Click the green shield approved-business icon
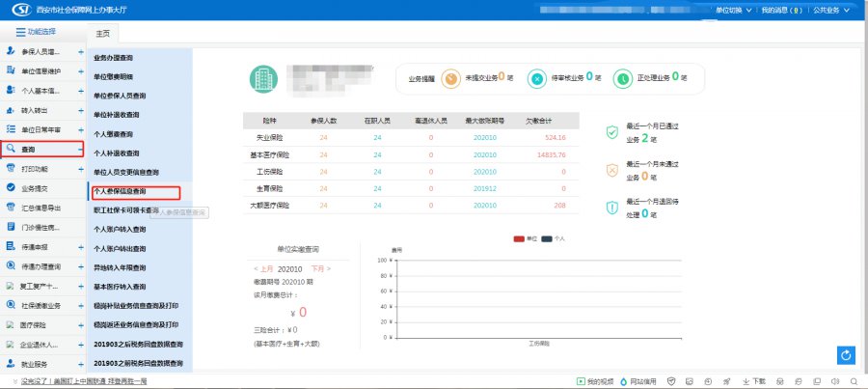 (611, 132)
